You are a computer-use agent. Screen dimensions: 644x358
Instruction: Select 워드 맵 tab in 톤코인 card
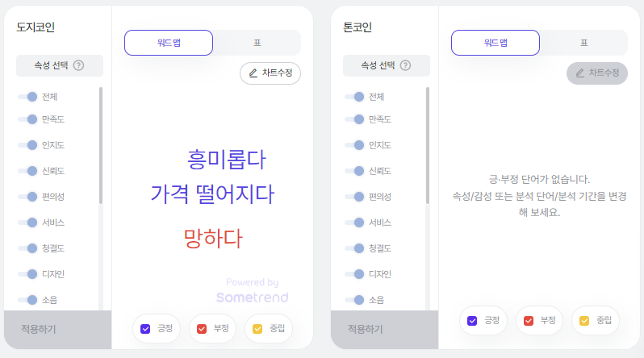(496, 43)
